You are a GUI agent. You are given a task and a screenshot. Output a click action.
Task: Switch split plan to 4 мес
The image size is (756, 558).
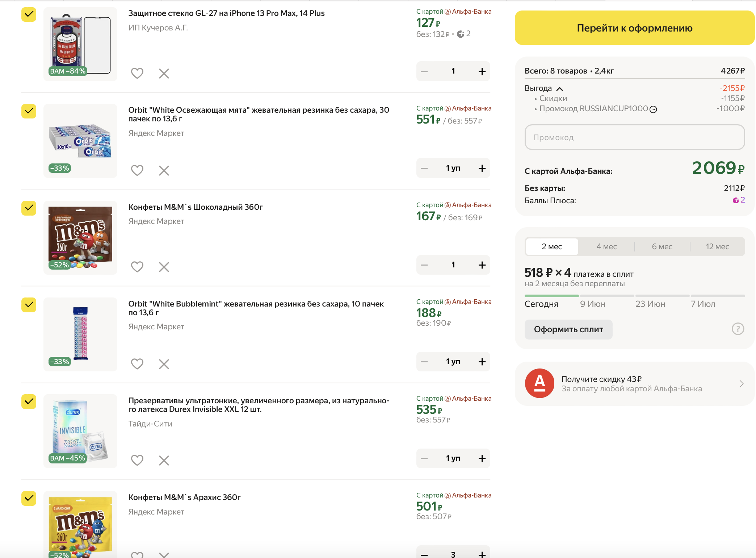pyautogui.click(x=607, y=247)
